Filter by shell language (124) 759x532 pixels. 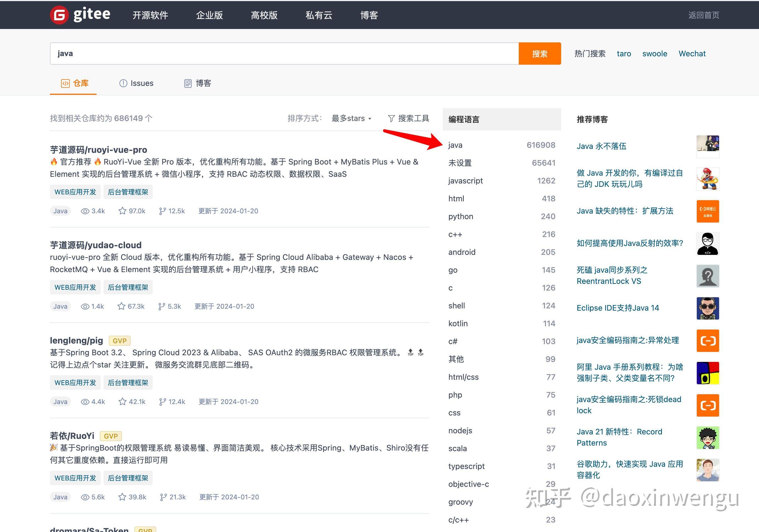pos(501,306)
